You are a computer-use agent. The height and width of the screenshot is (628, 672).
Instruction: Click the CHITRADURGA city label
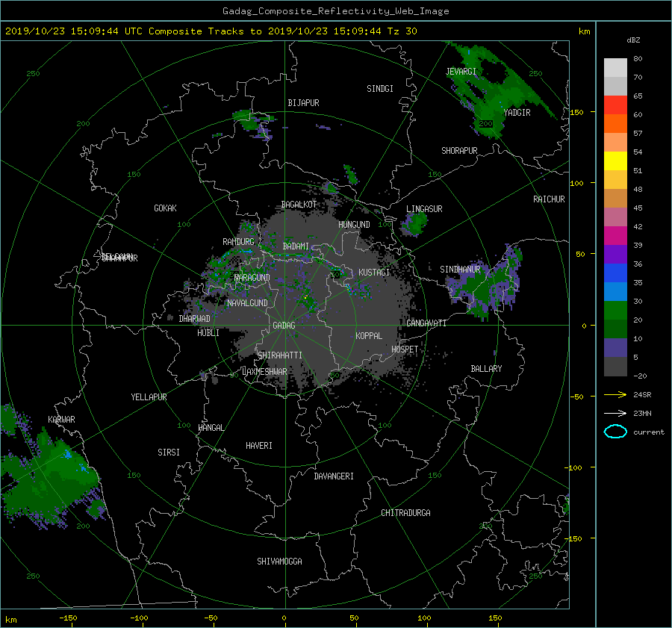click(x=405, y=513)
